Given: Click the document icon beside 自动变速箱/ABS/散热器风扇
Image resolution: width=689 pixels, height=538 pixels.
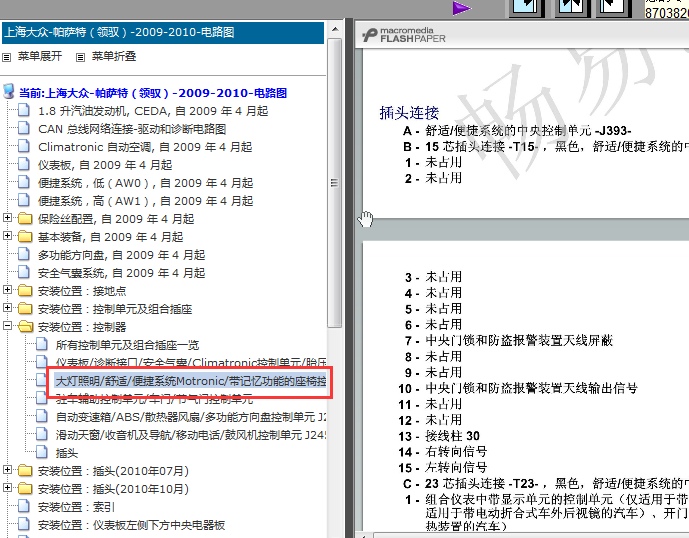Looking at the screenshot, I should 42,416.
